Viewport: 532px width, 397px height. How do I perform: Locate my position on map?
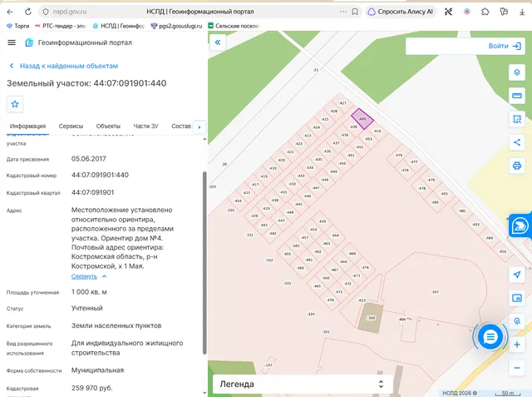click(517, 275)
